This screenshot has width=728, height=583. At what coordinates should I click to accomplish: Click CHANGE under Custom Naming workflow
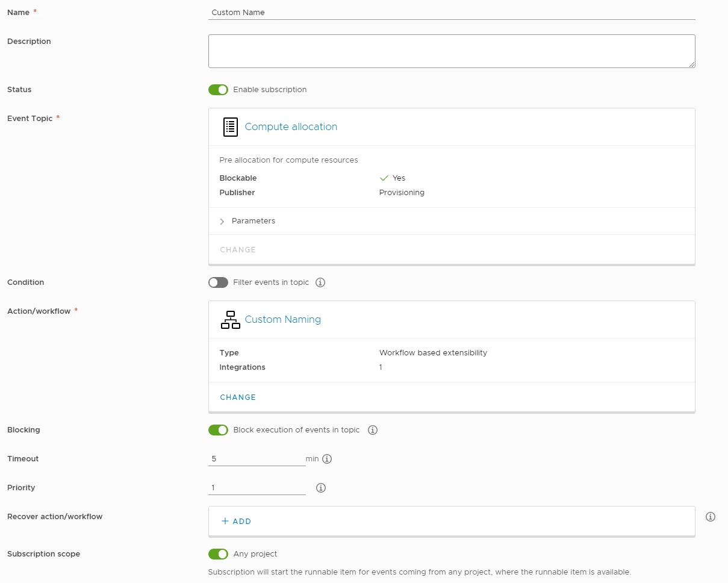[x=238, y=397]
